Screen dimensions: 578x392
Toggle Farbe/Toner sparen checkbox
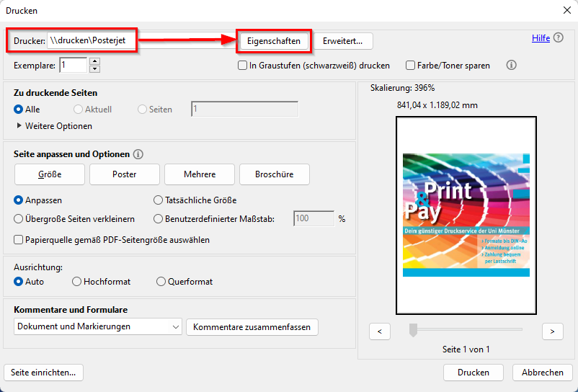coord(410,66)
